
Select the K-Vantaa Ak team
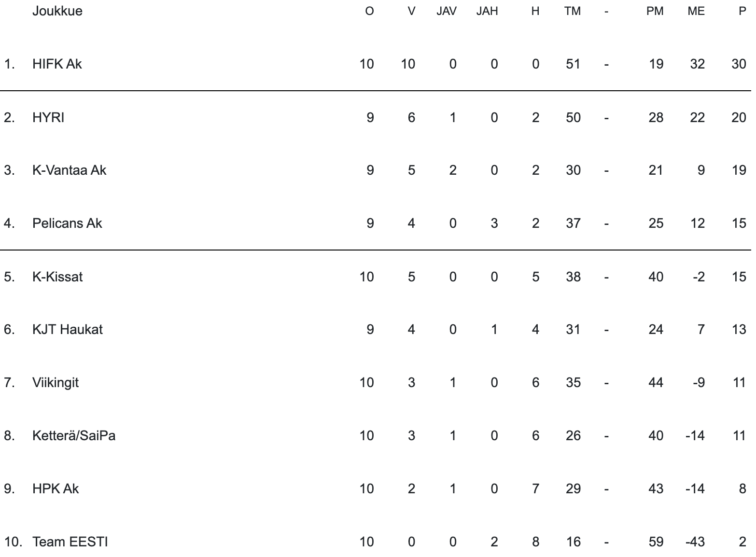(69, 170)
